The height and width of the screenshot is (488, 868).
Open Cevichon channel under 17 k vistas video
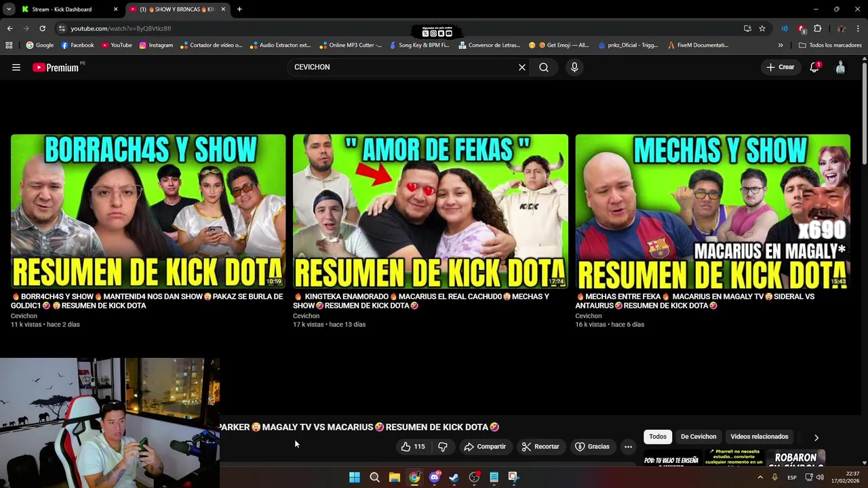coord(306,316)
